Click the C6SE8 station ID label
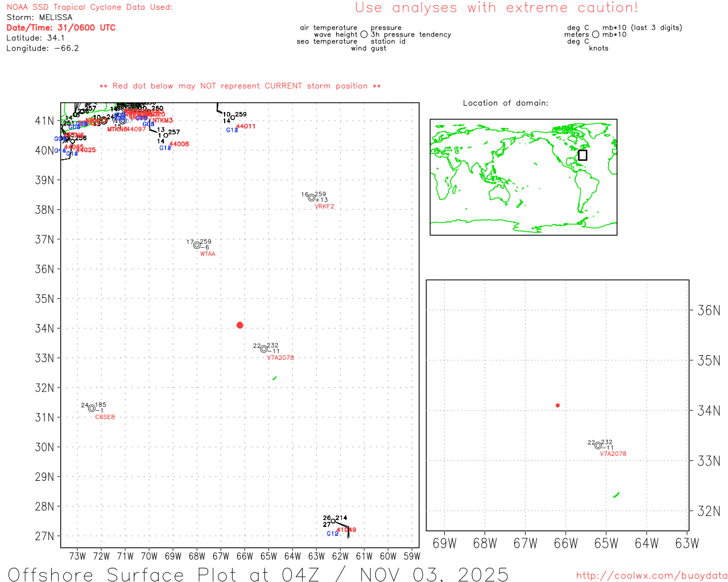The height and width of the screenshot is (582, 728). point(105,417)
